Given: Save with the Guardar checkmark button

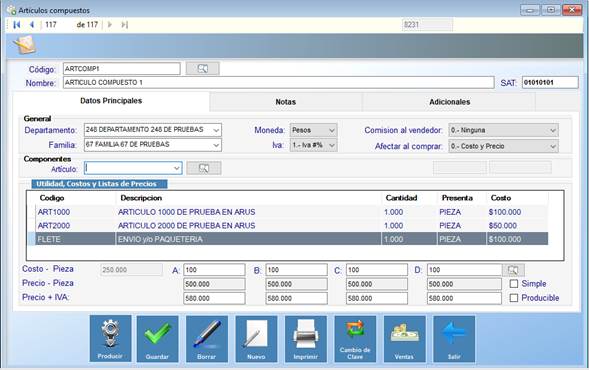Looking at the screenshot, I should pyautogui.click(x=157, y=338).
